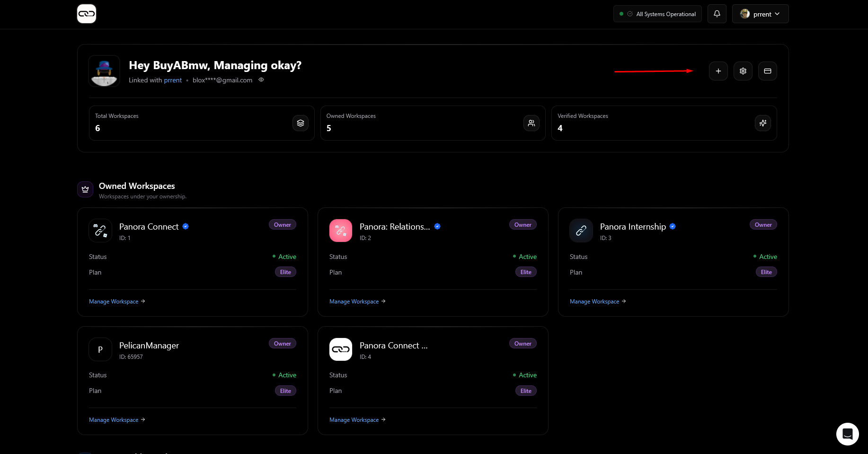
Task: Click the plus icon to add workspace
Action: [x=718, y=71]
